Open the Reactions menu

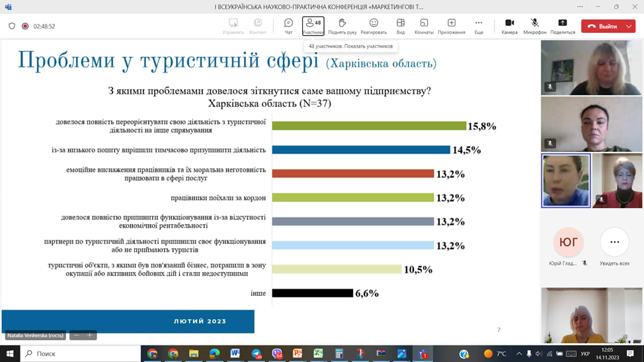pos(374,26)
